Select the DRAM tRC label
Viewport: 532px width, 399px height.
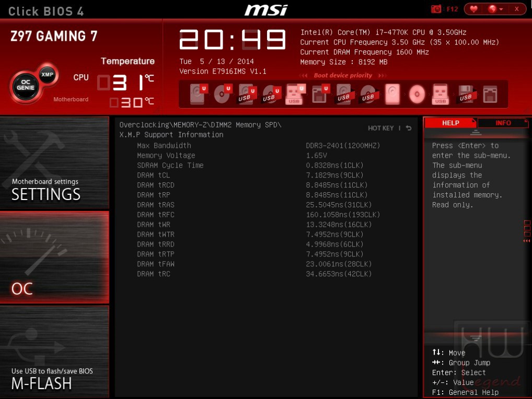click(153, 273)
